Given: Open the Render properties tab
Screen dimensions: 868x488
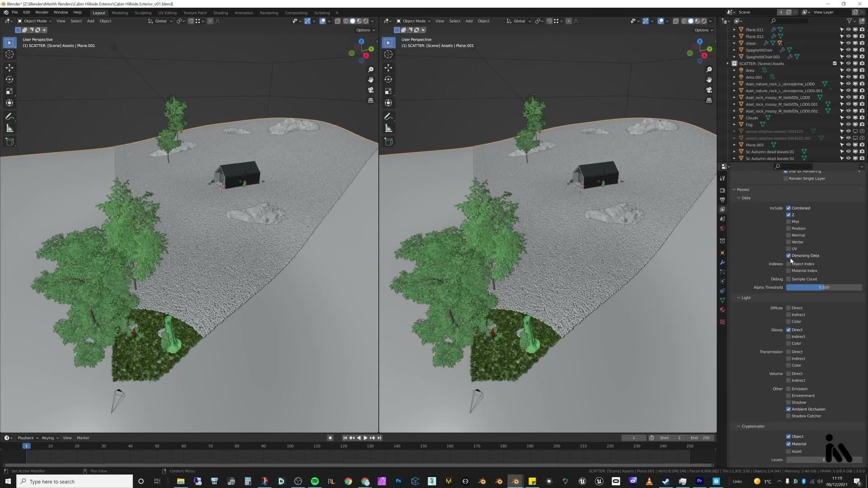Looking at the screenshot, I should point(722,190).
